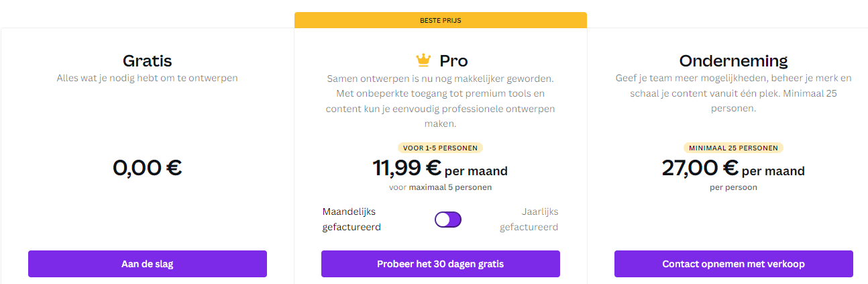Choose the Jaarlijks gefactureerd billing label
Screen dimensions: 868x284
point(529,220)
